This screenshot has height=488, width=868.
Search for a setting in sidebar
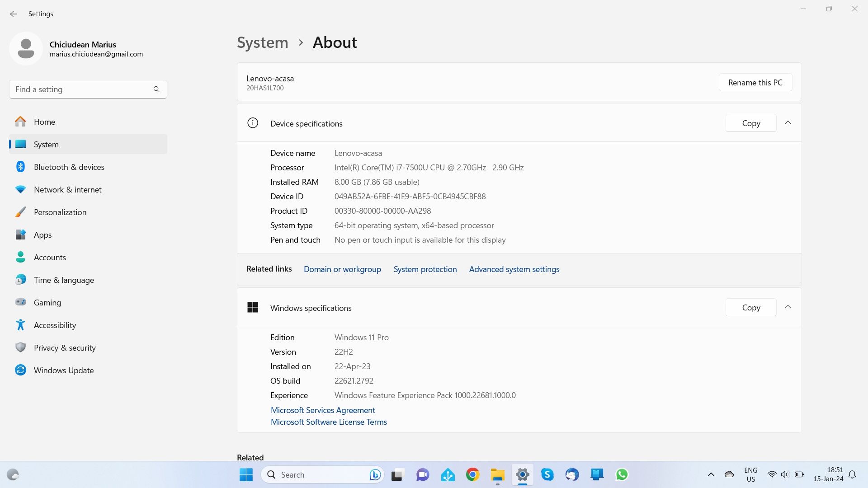(88, 89)
